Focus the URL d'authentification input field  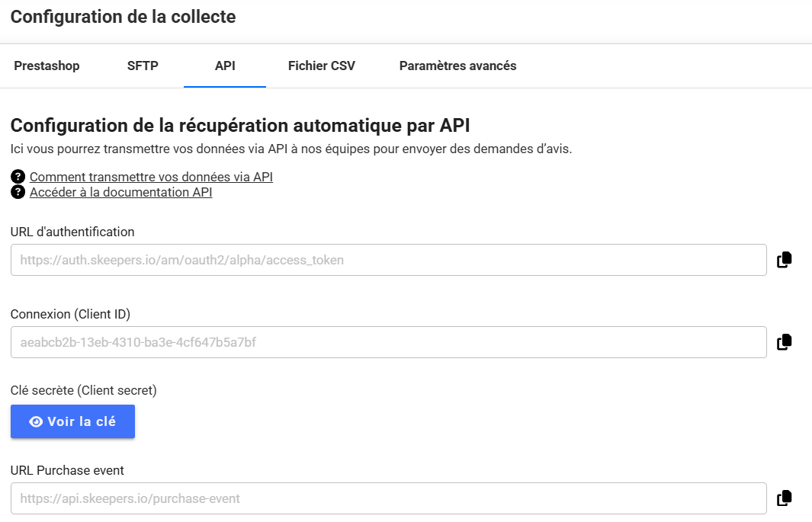[388, 260]
